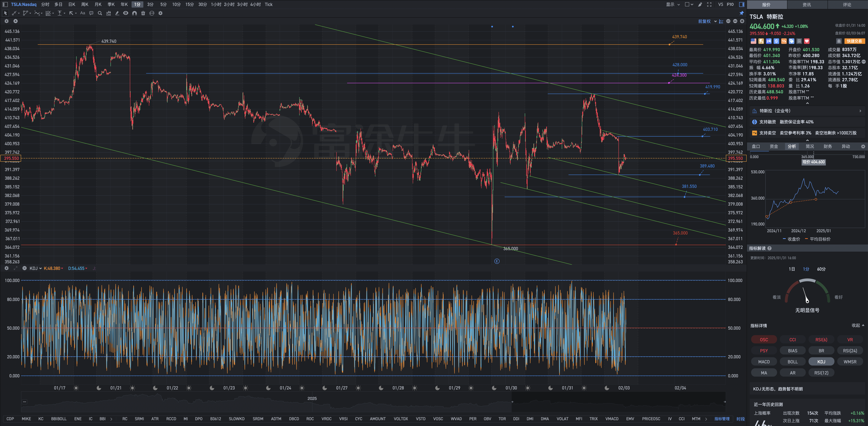
Task: Reset chart scale with equals icon
Action: [x=728, y=21]
